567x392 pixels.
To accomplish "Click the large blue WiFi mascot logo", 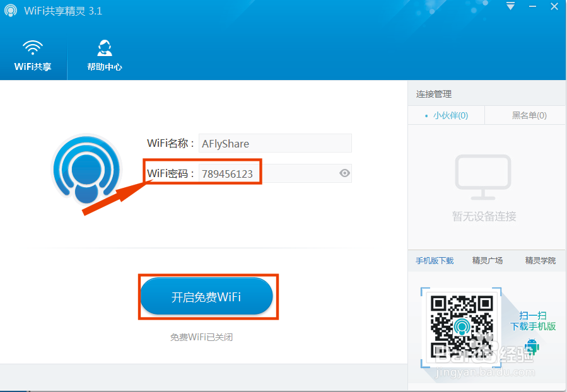I will coord(86,170).
